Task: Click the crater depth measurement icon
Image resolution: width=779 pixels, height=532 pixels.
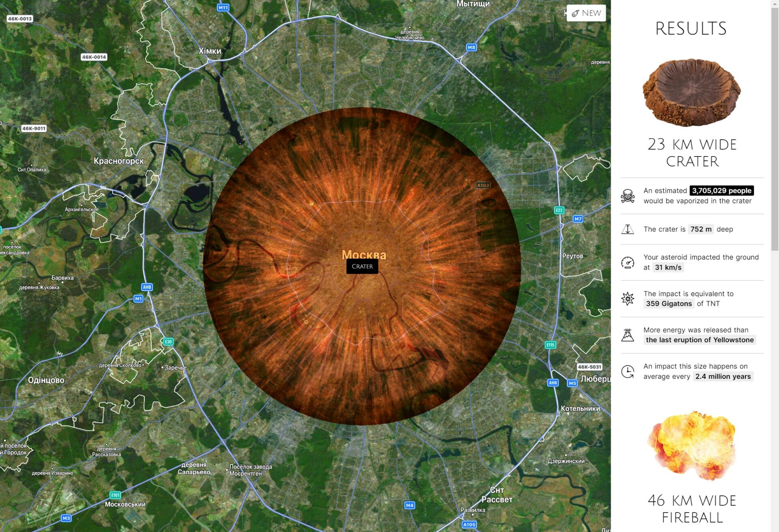Action: (x=628, y=229)
